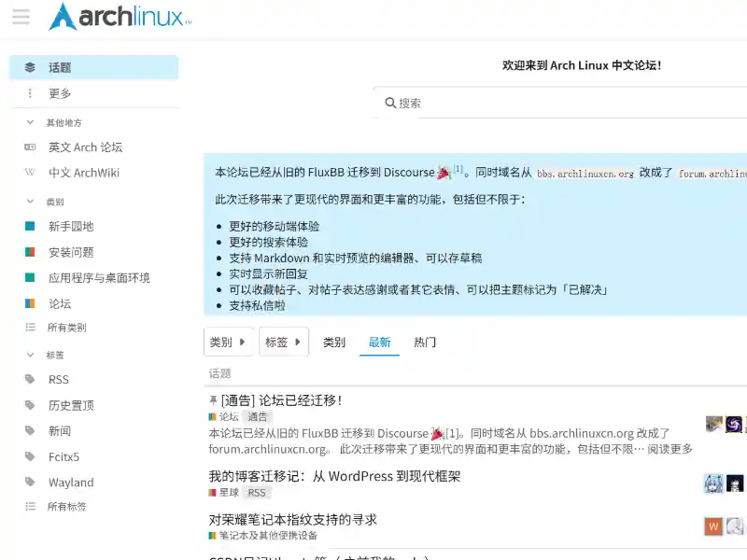
Task: Open the 星球 category badge
Action: (223, 493)
